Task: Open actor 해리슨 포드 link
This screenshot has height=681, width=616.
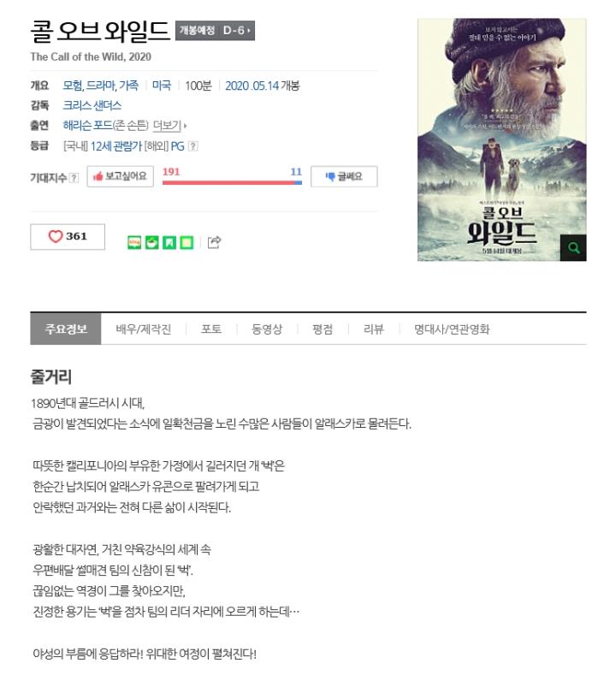Action: tap(88, 126)
